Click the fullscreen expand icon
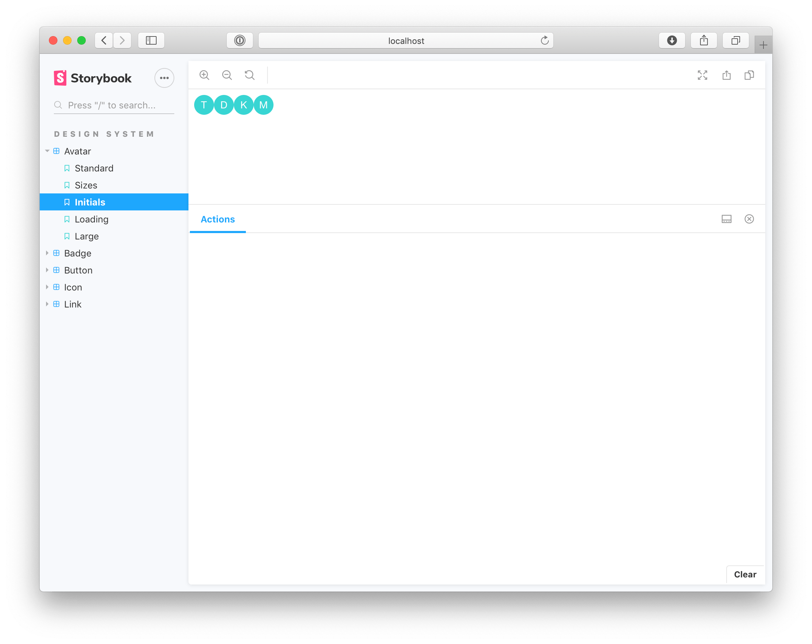This screenshot has height=644, width=812. (703, 74)
